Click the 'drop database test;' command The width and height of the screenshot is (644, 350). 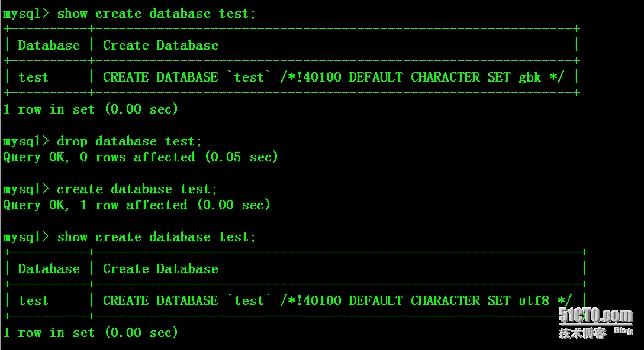[x=129, y=141]
